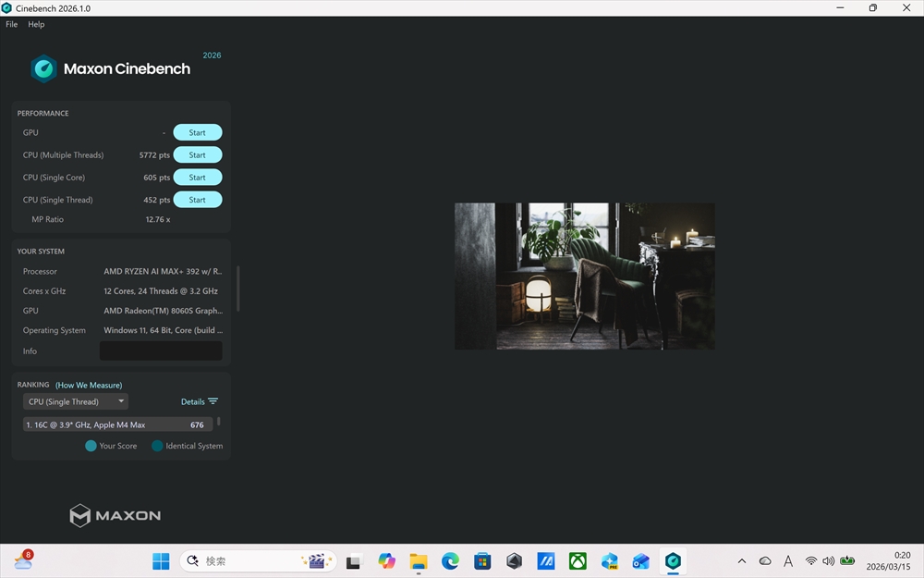The width and height of the screenshot is (924, 578).
Task: Open the dark hexagon app on taskbar
Action: pos(514,561)
